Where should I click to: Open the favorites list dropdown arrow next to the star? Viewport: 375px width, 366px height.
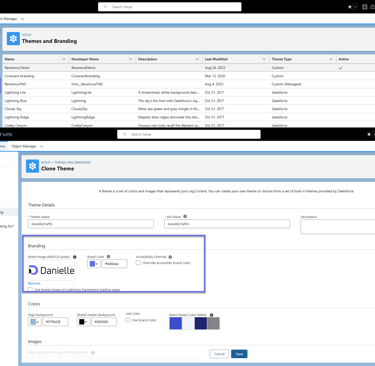(x=355, y=7)
